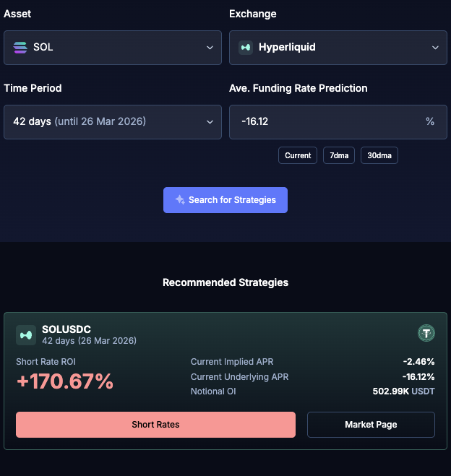
Task: Focus the Ave. Funding Rate Prediction field
Action: click(325, 121)
